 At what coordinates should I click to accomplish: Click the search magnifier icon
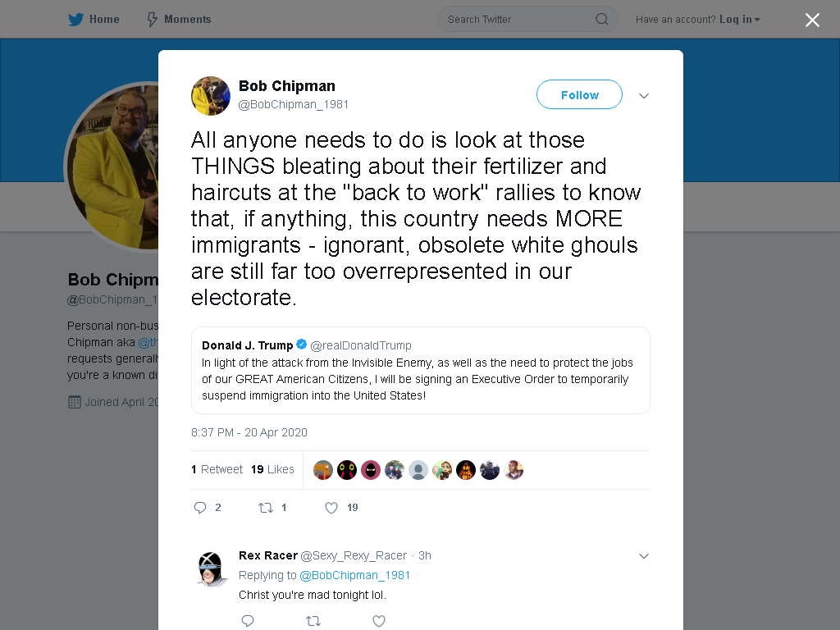(x=601, y=20)
